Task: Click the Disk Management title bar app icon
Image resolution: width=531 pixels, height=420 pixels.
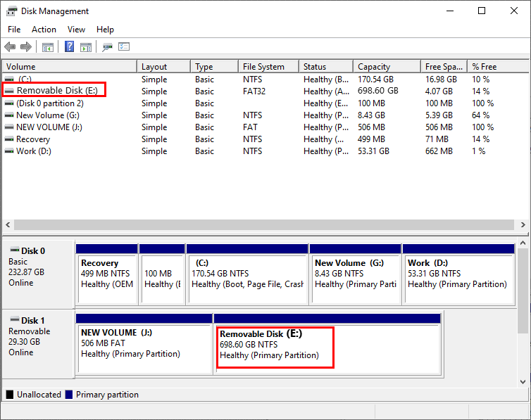Action: click(x=12, y=11)
